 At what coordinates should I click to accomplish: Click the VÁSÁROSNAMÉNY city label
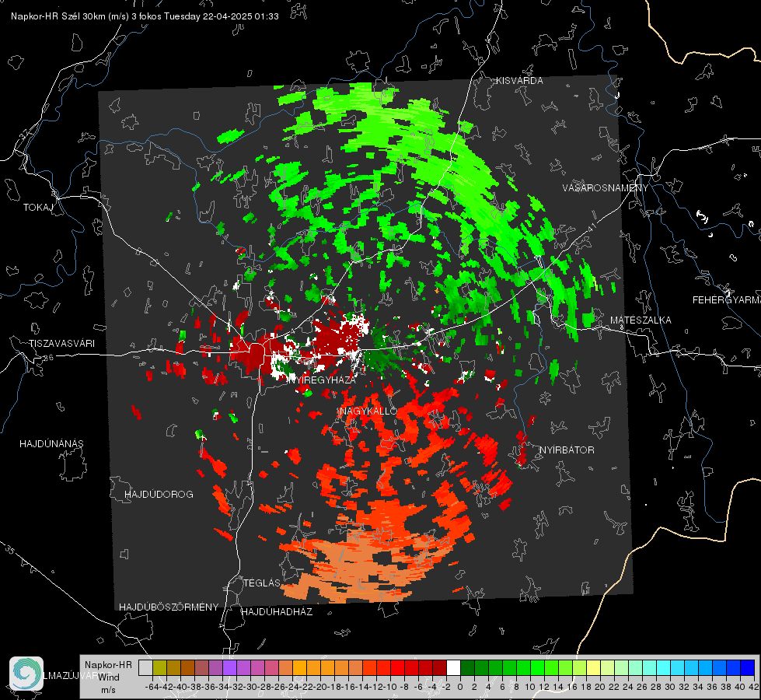(606, 188)
